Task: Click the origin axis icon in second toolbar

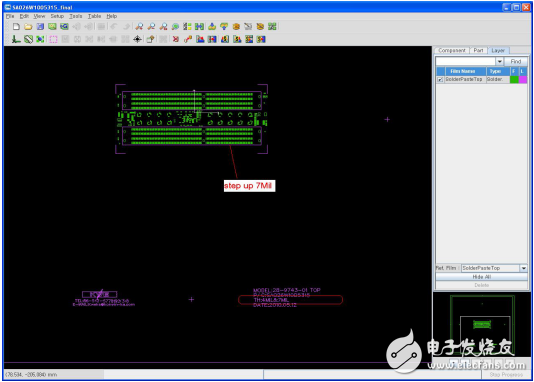Action: 16,39
